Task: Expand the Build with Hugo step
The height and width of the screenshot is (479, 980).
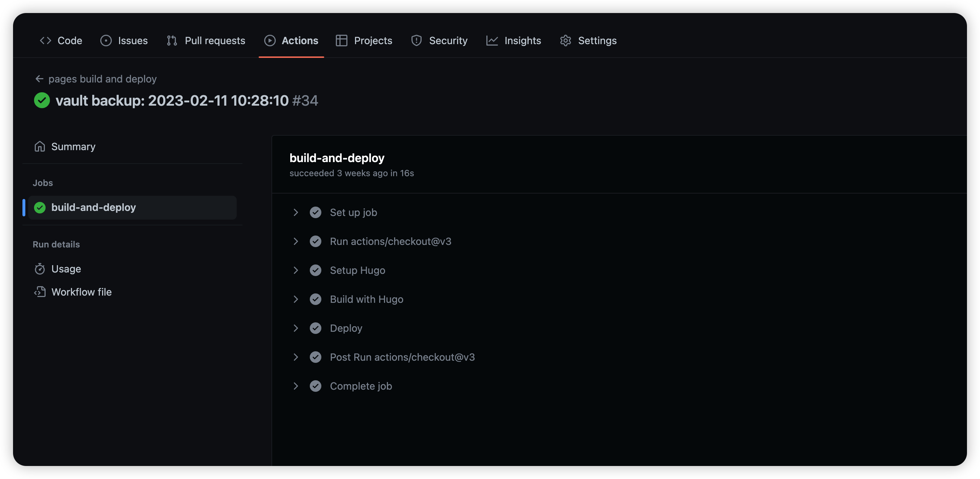Action: click(296, 299)
